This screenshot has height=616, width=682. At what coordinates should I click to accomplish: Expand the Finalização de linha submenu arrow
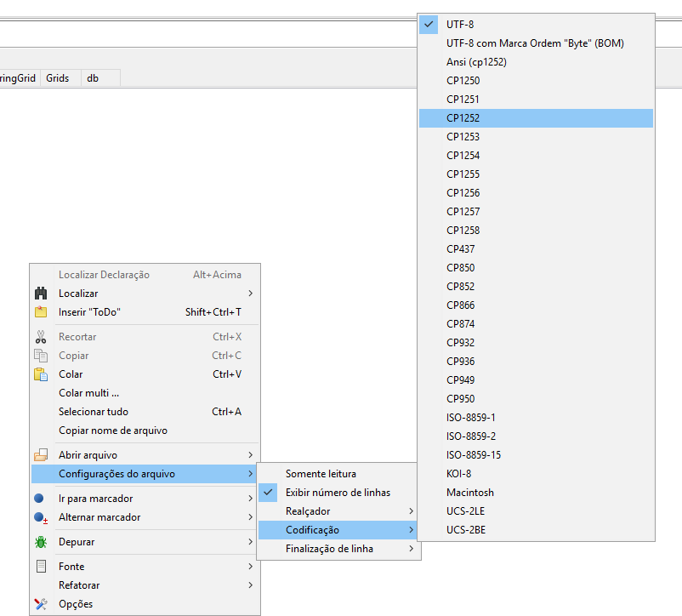click(411, 549)
